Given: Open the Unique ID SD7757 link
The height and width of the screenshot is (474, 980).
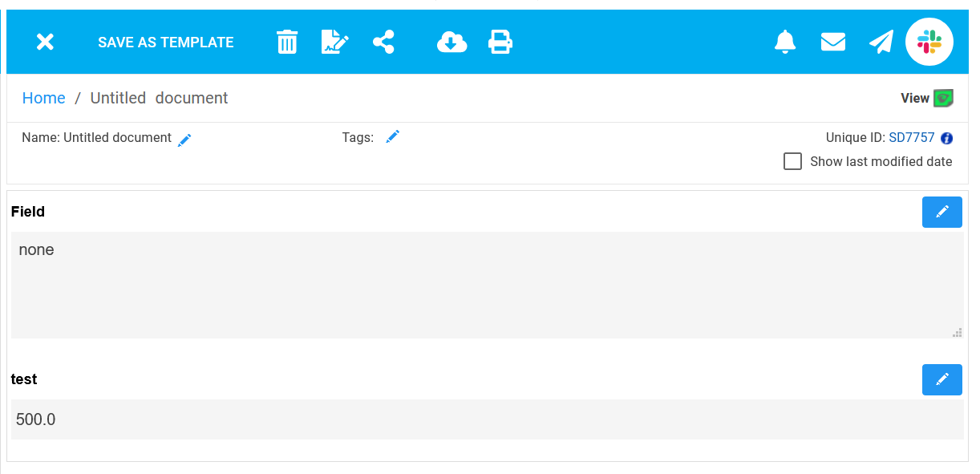Looking at the screenshot, I should coord(912,138).
